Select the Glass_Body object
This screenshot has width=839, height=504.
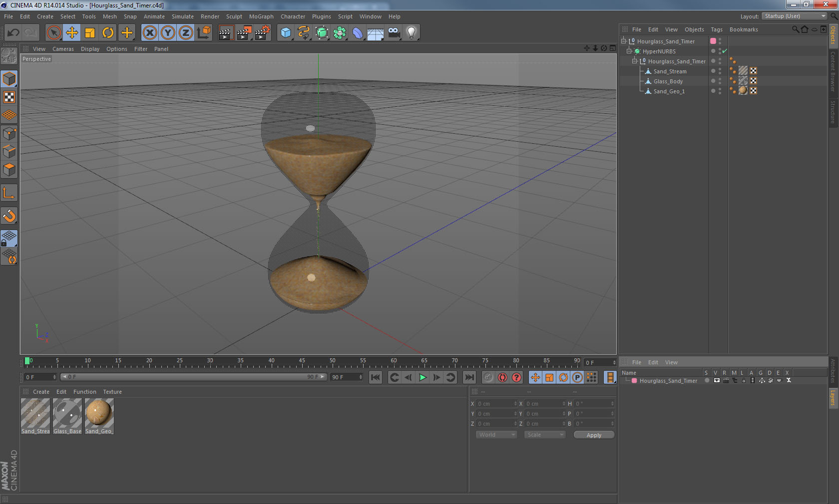668,81
